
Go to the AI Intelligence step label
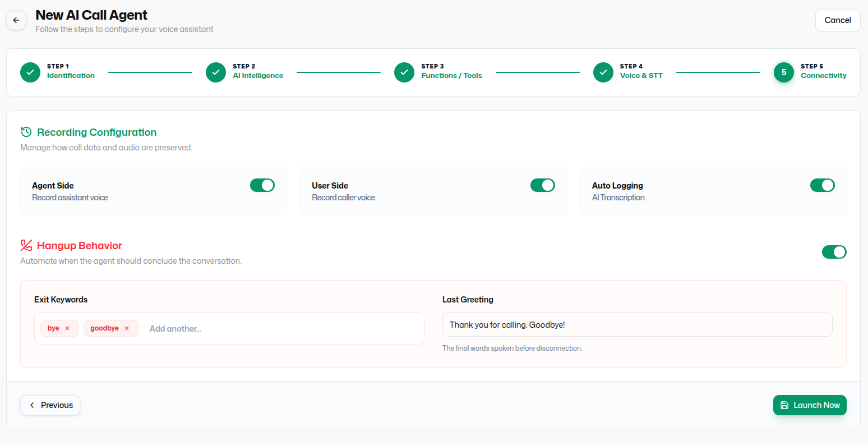(x=258, y=76)
